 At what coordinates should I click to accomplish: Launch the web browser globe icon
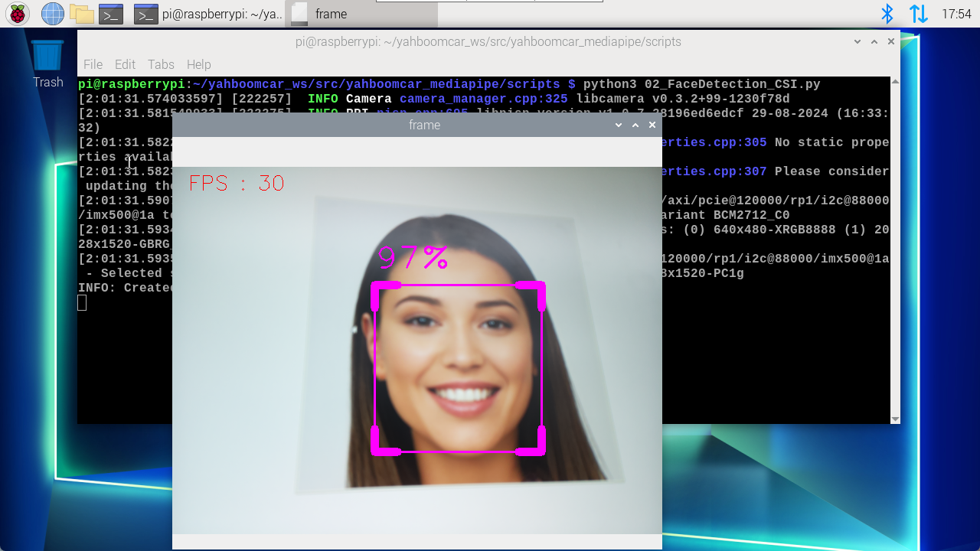[x=52, y=14]
